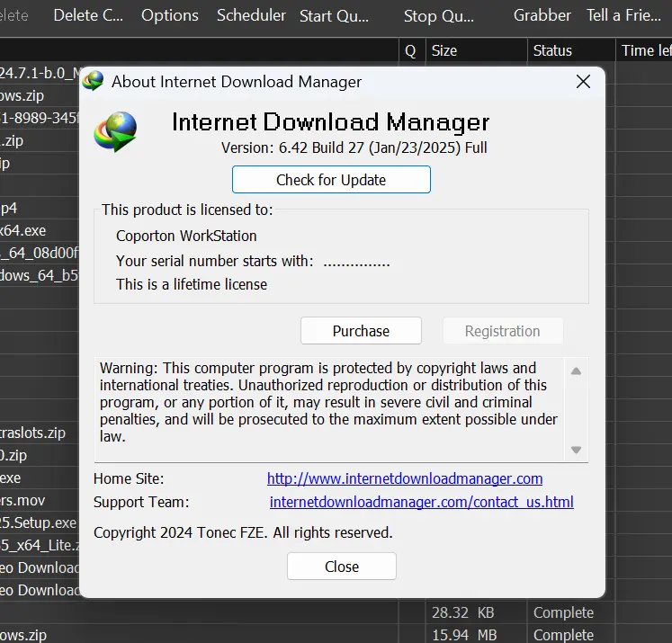This screenshot has width=672, height=643.
Task: Click the Check for Update button
Action: pos(331,180)
